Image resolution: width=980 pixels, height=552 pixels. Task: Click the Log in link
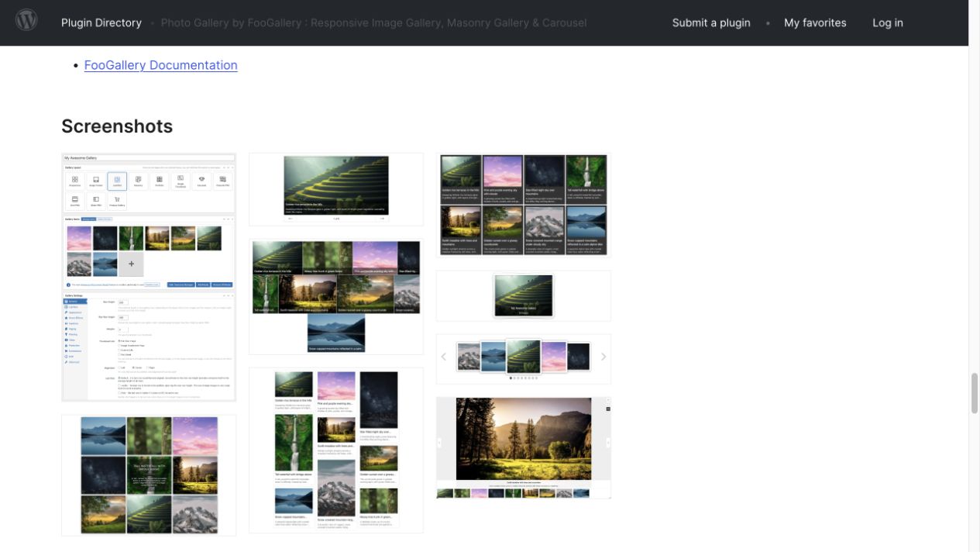(888, 22)
